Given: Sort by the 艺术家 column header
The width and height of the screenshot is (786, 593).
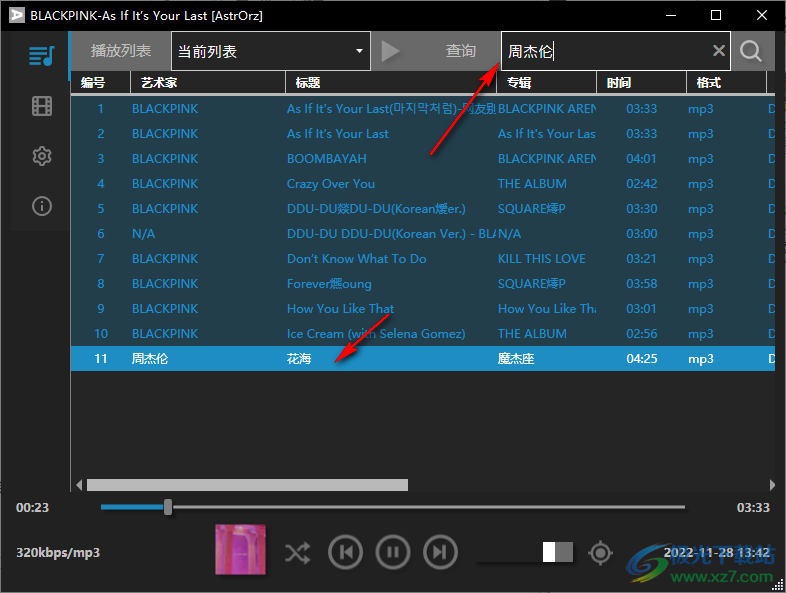Looking at the screenshot, I should [x=208, y=82].
